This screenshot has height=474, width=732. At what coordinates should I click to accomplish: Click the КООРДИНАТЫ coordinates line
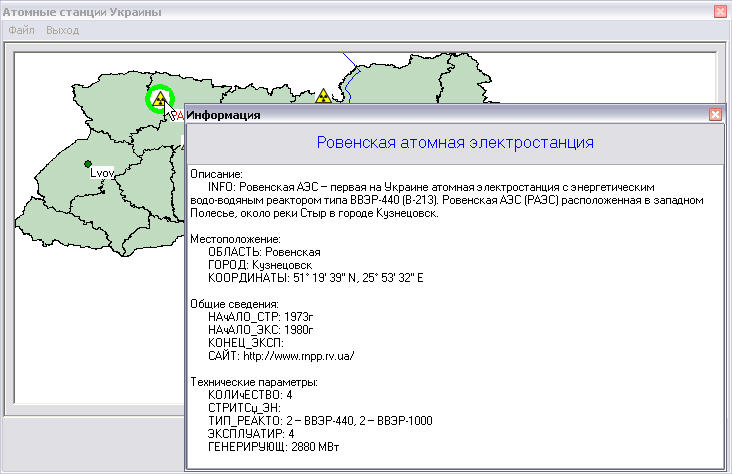coord(316,278)
